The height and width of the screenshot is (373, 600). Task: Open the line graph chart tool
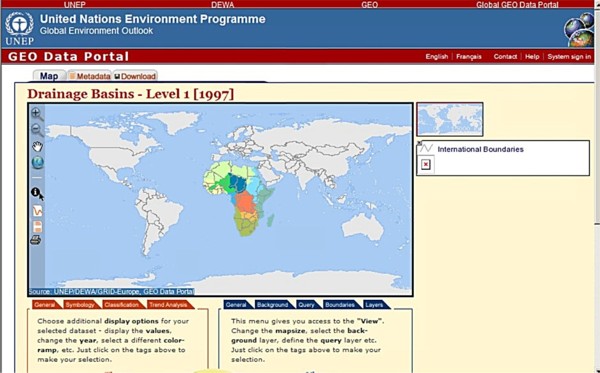click(37, 210)
